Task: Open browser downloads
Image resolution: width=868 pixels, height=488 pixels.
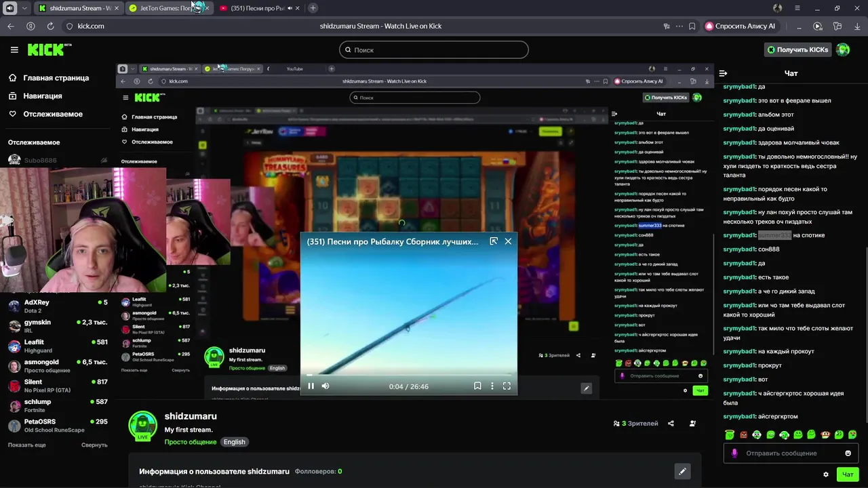Action: (x=857, y=26)
